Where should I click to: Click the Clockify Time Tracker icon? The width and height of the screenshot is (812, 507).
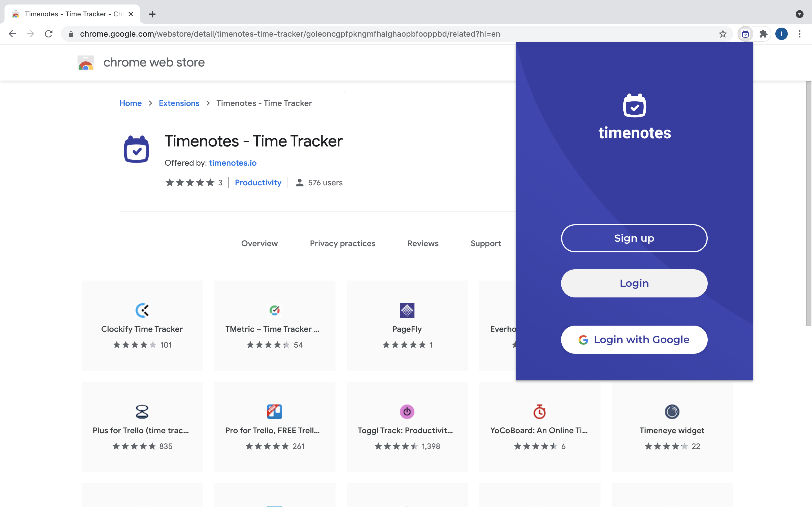(142, 310)
